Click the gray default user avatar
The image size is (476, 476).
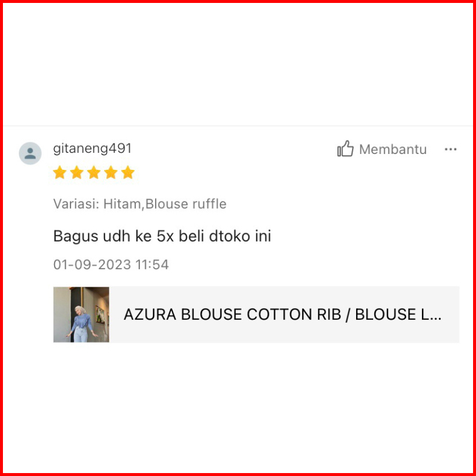tap(30, 153)
